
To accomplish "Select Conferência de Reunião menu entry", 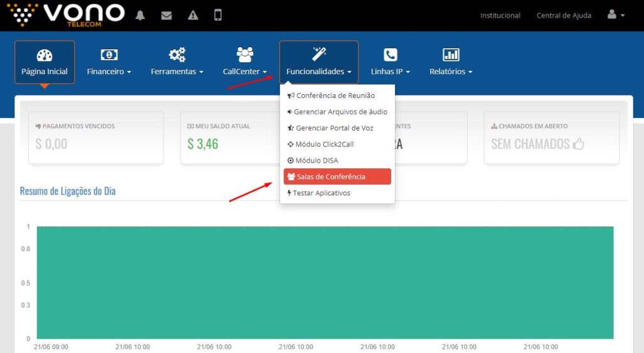I will click(335, 95).
